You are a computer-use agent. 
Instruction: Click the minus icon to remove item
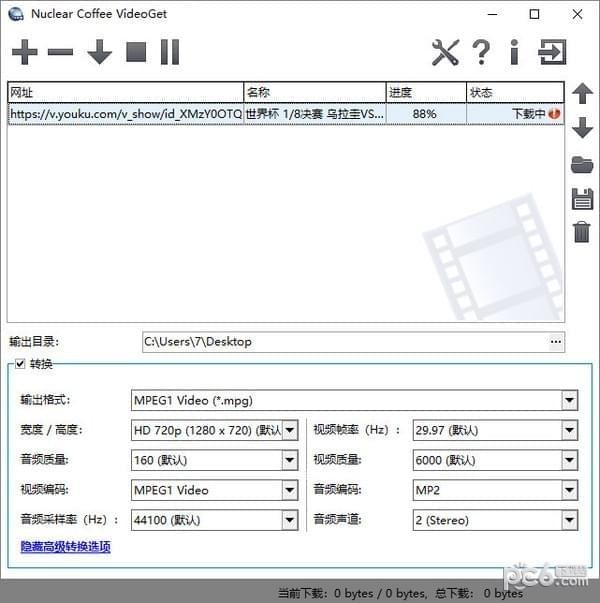(x=60, y=52)
